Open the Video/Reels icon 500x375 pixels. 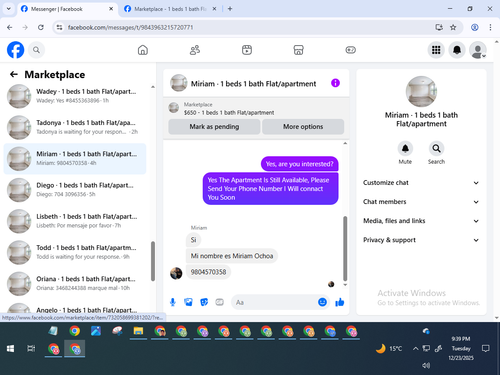click(247, 50)
